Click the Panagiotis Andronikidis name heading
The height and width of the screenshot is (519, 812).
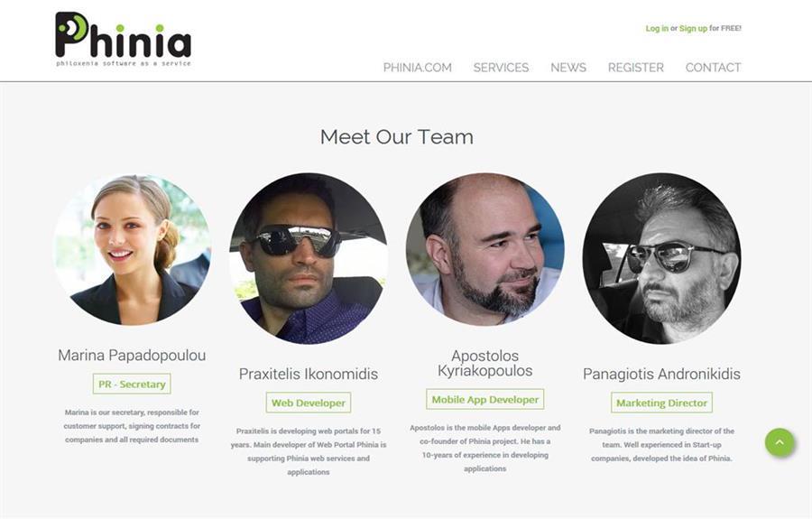coord(661,374)
